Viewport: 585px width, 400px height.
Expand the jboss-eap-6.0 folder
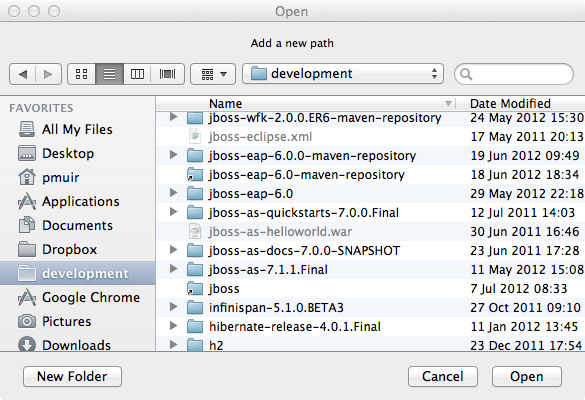click(x=173, y=193)
